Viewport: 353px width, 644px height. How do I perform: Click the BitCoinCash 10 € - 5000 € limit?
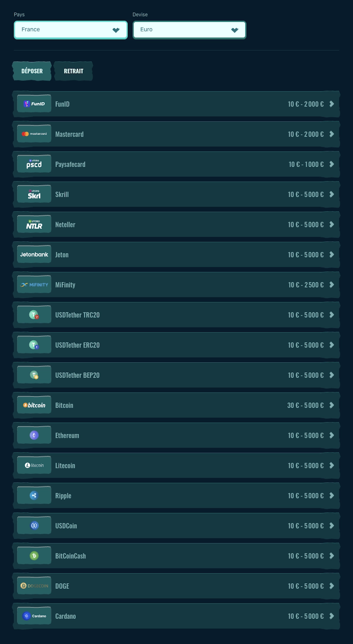click(x=306, y=556)
